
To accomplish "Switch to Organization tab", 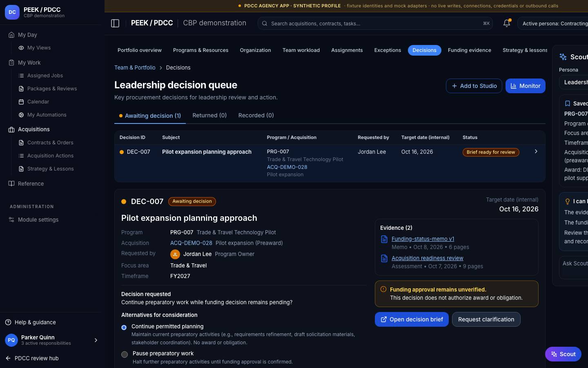I will [255, 50].
